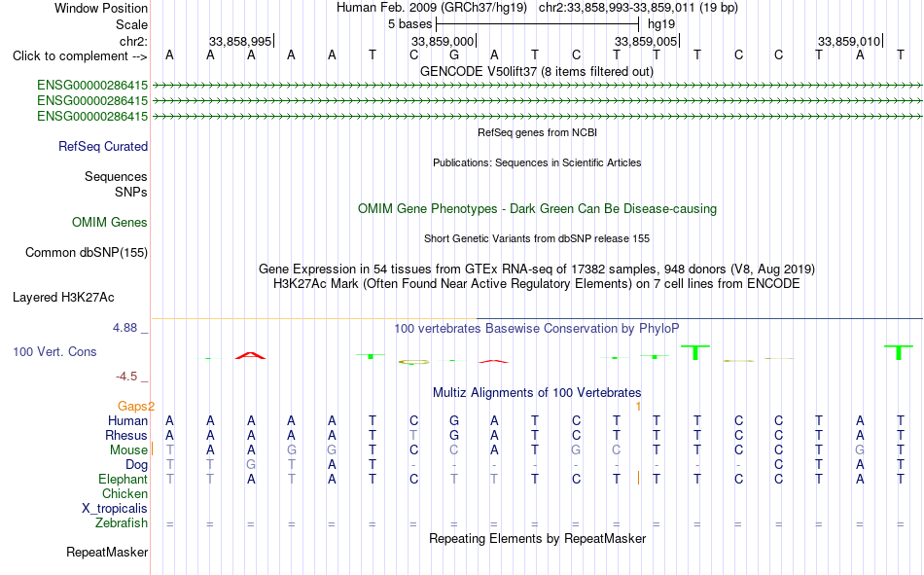The image size is (924, 575).
Task: Click the Scale label
Action: coord(131,24)
